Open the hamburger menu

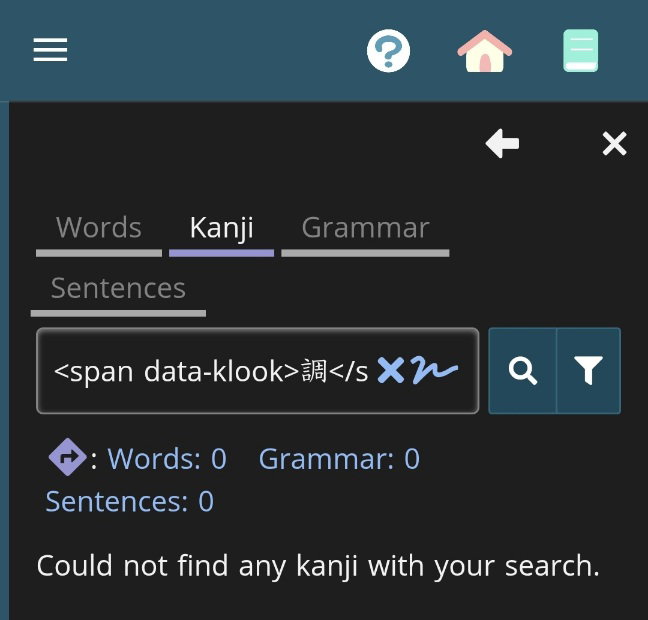pos(50,50)
